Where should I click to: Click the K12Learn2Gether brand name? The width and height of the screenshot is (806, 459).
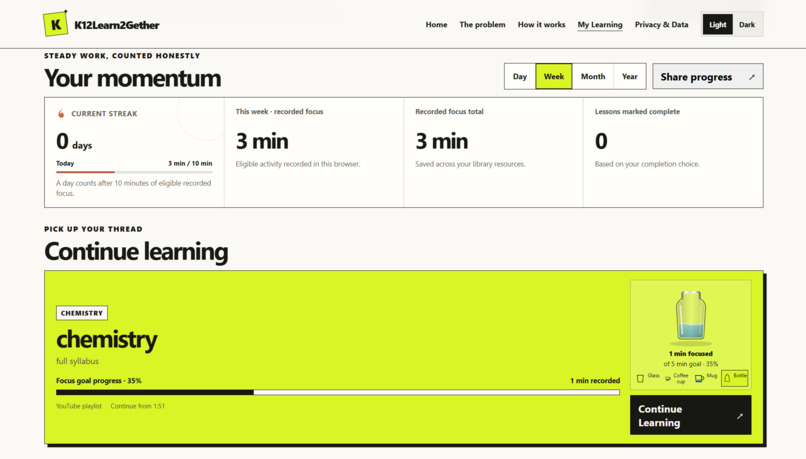click(117, 25)
